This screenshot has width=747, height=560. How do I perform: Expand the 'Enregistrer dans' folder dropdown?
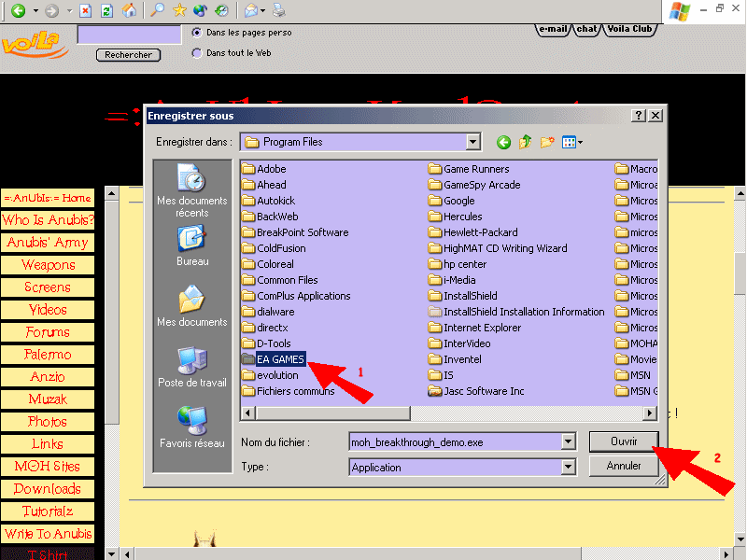point(472,142)
